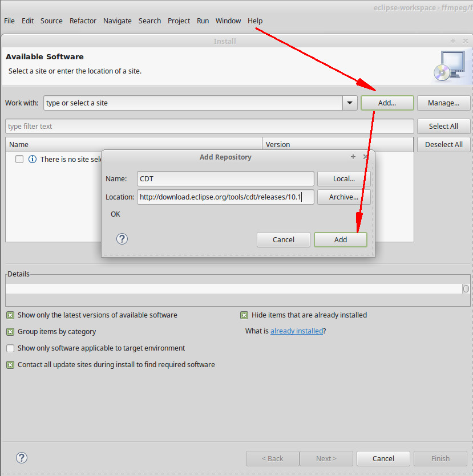473x476 pixels.
Task: Focus the 'type filter text' search box
Action: pyautogui.click(x=209, y=127)
